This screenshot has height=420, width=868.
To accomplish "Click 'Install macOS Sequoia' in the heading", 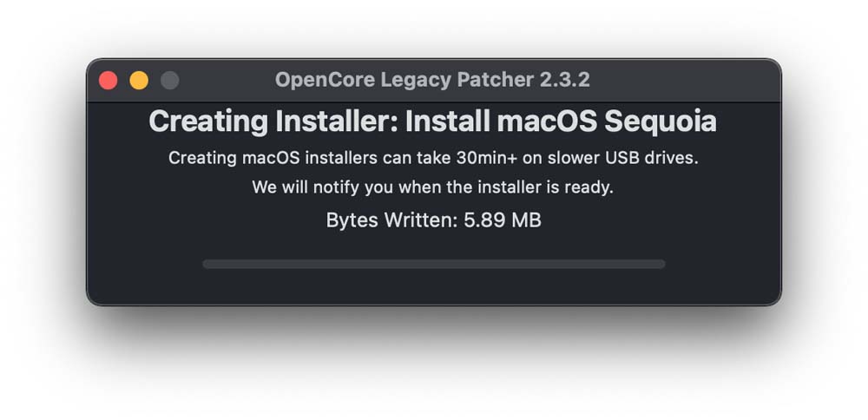I will point(561,121).
